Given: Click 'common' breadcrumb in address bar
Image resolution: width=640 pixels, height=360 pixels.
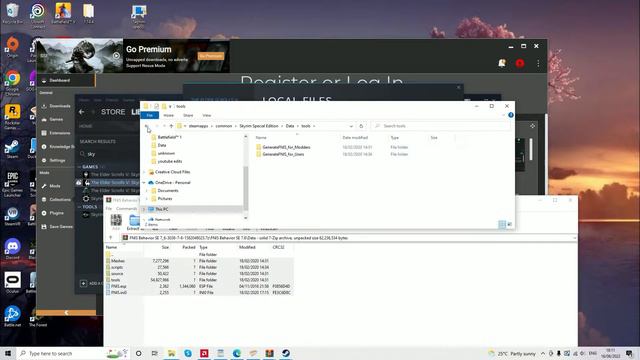Looking at the screenshot, I should tap(224, 126).
